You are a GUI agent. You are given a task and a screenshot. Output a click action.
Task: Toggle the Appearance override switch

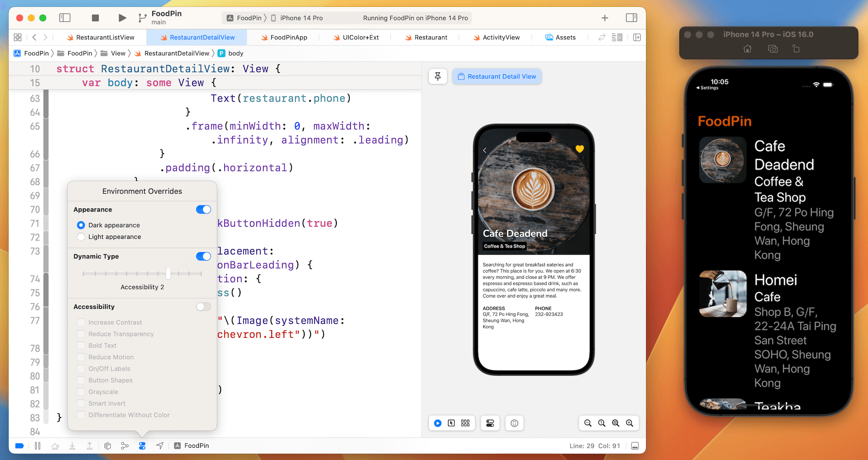coord(203,209)
